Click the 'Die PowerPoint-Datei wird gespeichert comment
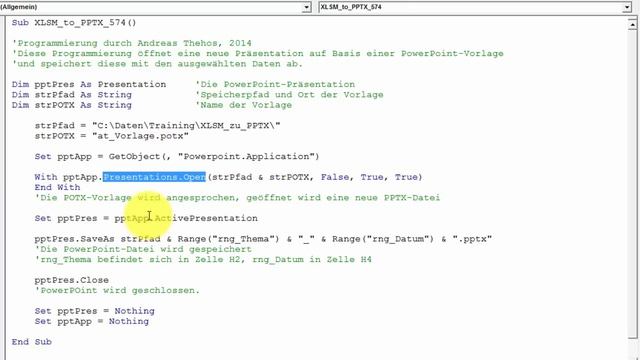The height and width of the screenshot is (360, 640). pyautogui.click(x=143, y=249)
